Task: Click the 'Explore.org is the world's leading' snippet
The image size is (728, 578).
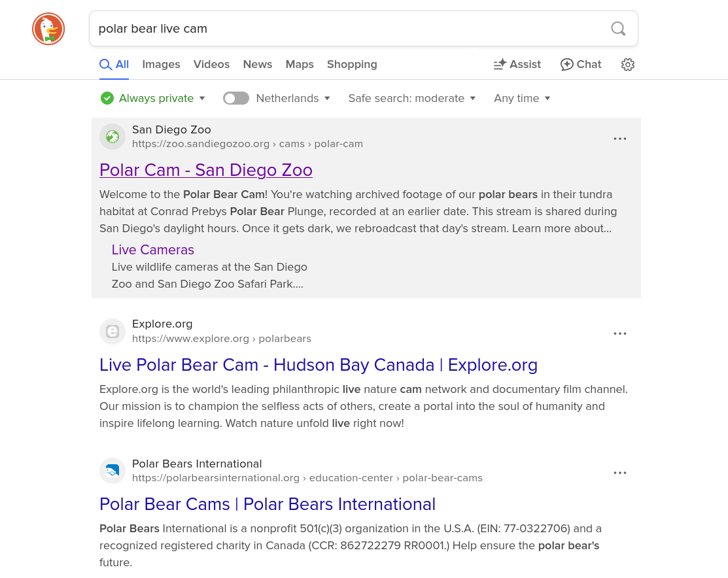Action: tap(364, 406)
